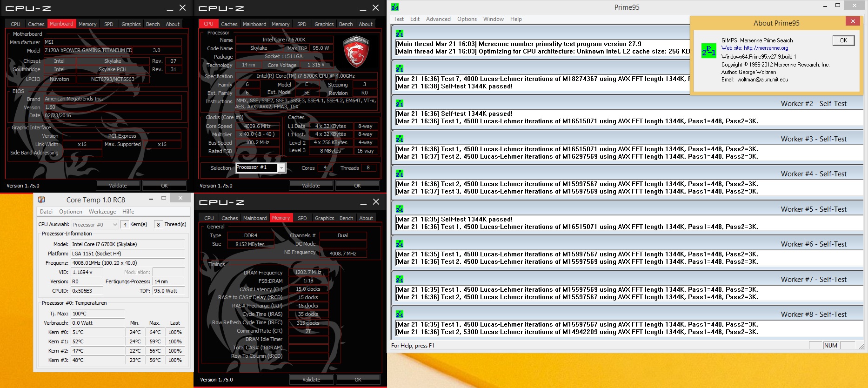Click the Main thread window icon
Image resolution: width=868 pixels, height=388 pixels.
pyautogui.click(x=400, y=33)
